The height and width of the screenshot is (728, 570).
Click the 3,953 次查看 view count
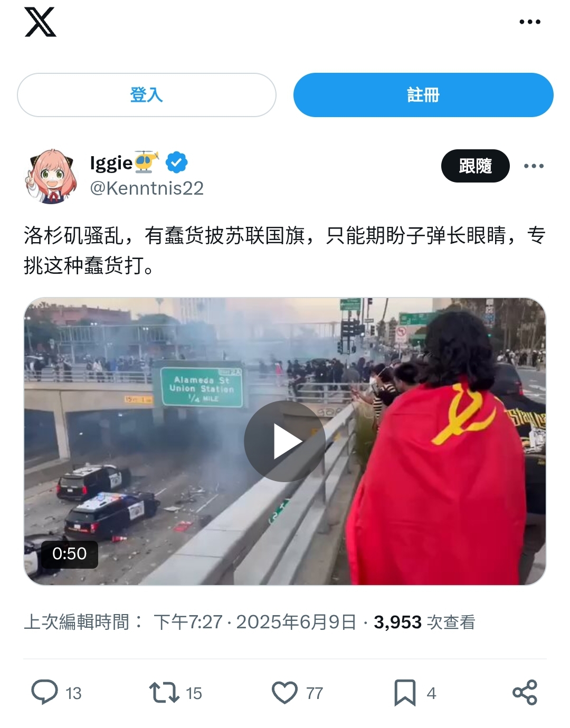coord(424,622)
